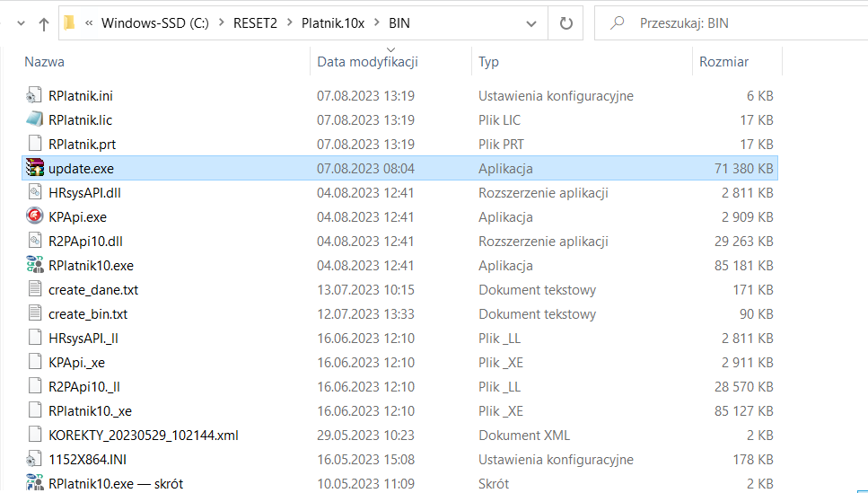Click the RPlatnik10._xe file icon
Image resolution: width=868 pixels, height=493 pixels.
tap(34, 410)
